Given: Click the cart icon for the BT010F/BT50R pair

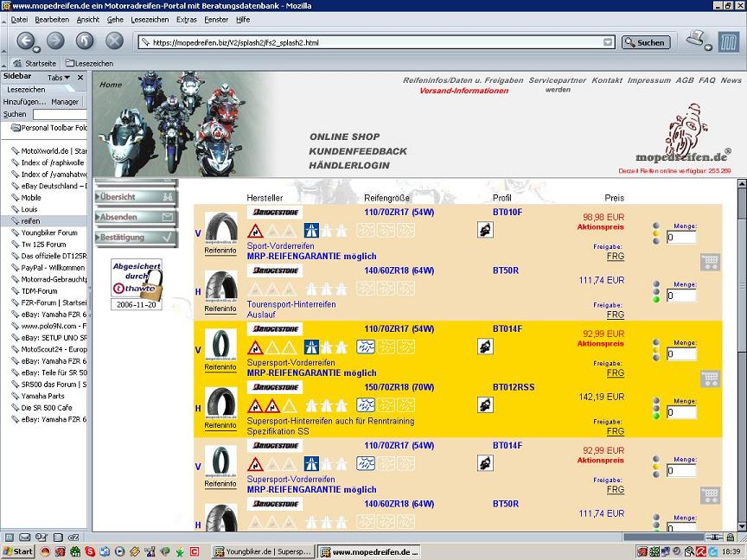Looking at the screenshot, I should pyautogui.click(x=710, y=262).
